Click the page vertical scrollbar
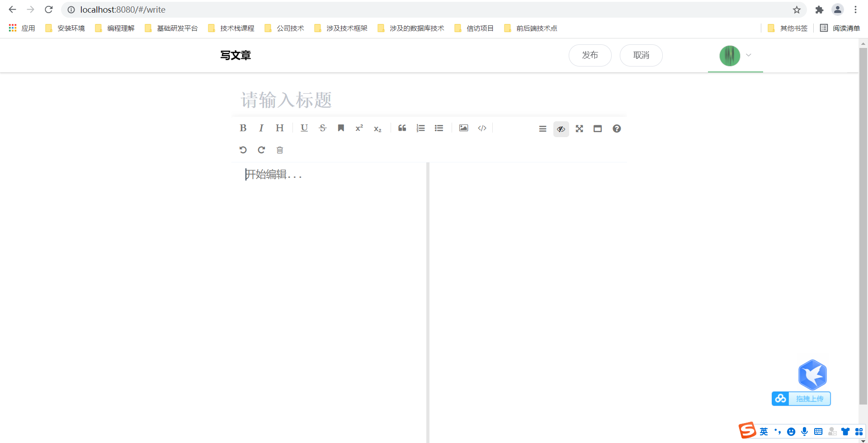This screenshot has width=868, height=443. 863,226
